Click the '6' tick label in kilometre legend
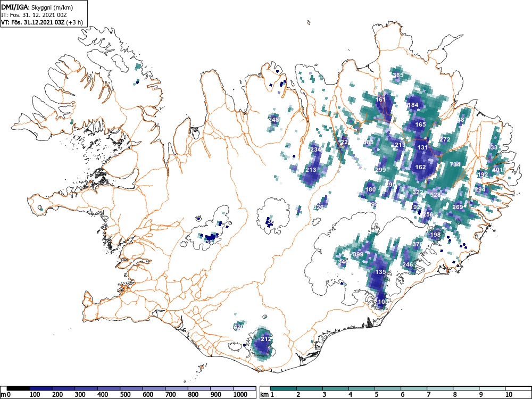The image size is (532, 399). 402,395
